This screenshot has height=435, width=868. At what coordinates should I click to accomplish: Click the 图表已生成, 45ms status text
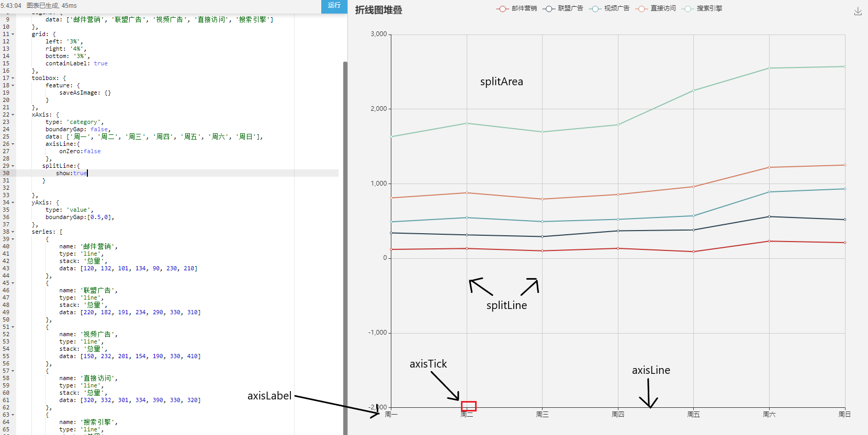pos(52,5)
